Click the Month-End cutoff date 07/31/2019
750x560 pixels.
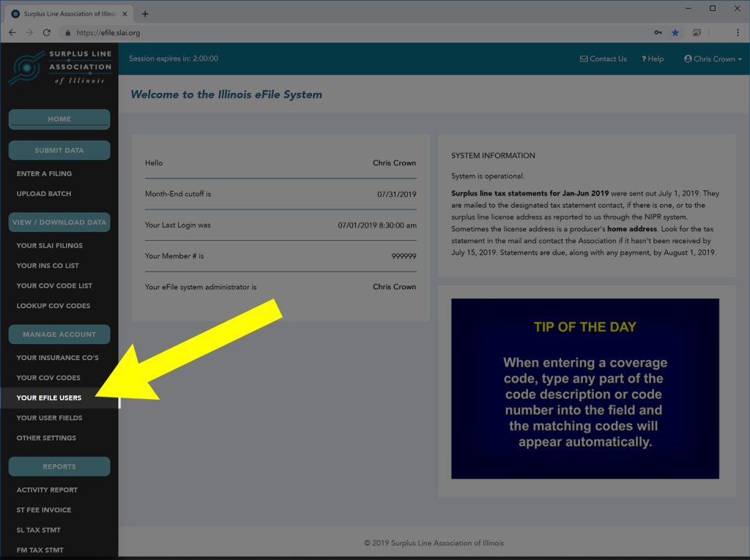(396, 194)
